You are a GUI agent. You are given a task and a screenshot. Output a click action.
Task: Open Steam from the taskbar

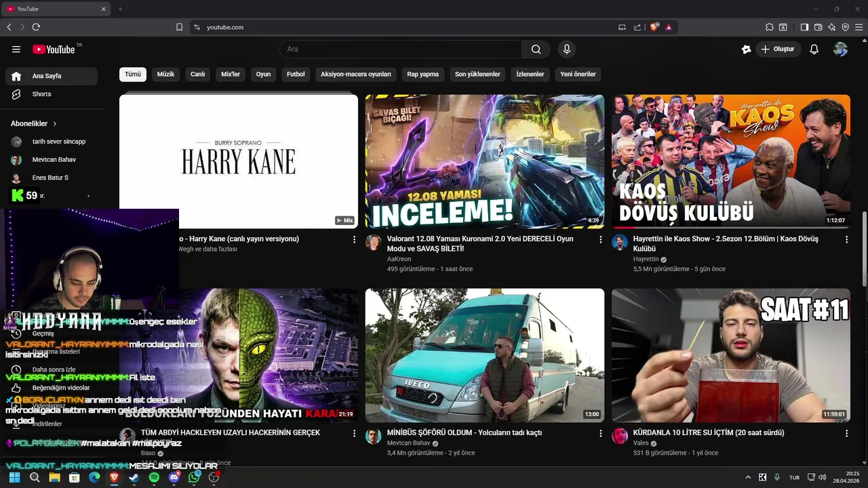click(x=134, y=477)
